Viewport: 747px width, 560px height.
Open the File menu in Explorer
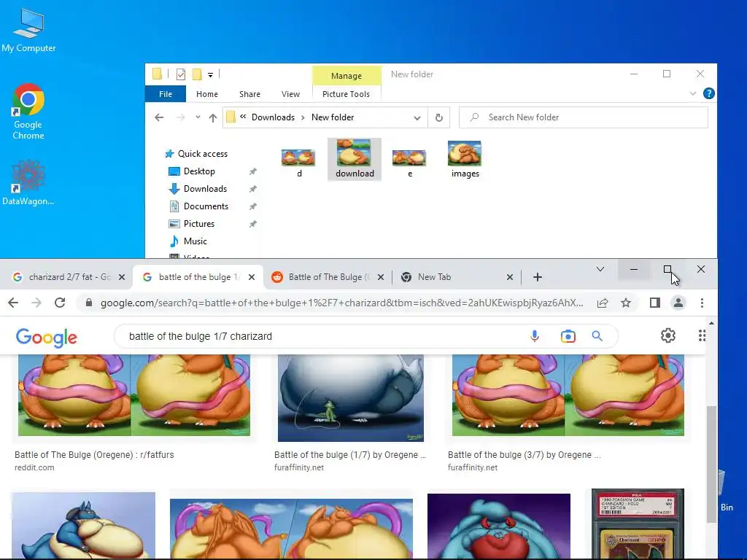tap(166, 94)
